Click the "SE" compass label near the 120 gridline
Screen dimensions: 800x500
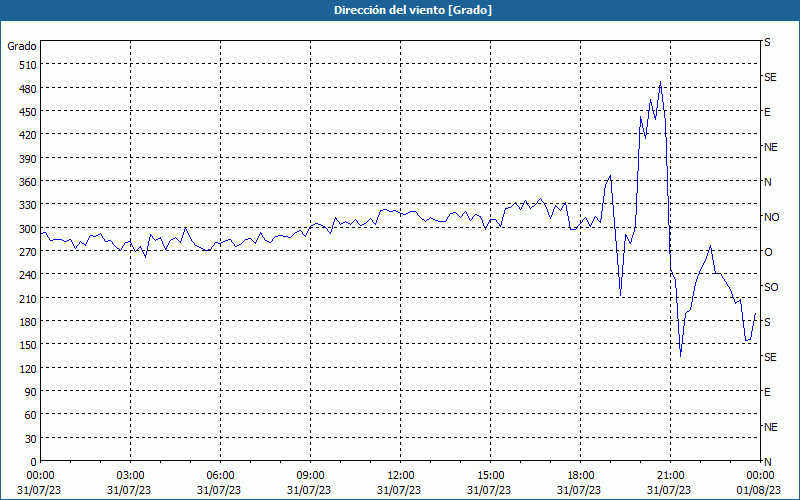pyautogui.click(x=770, y=357)
